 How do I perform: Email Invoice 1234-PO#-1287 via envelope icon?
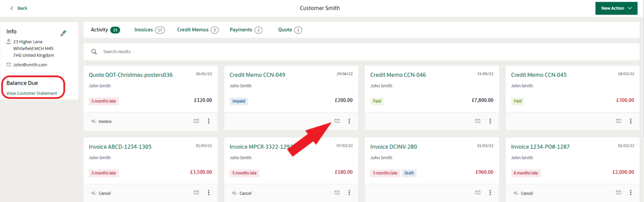point(618,192)
